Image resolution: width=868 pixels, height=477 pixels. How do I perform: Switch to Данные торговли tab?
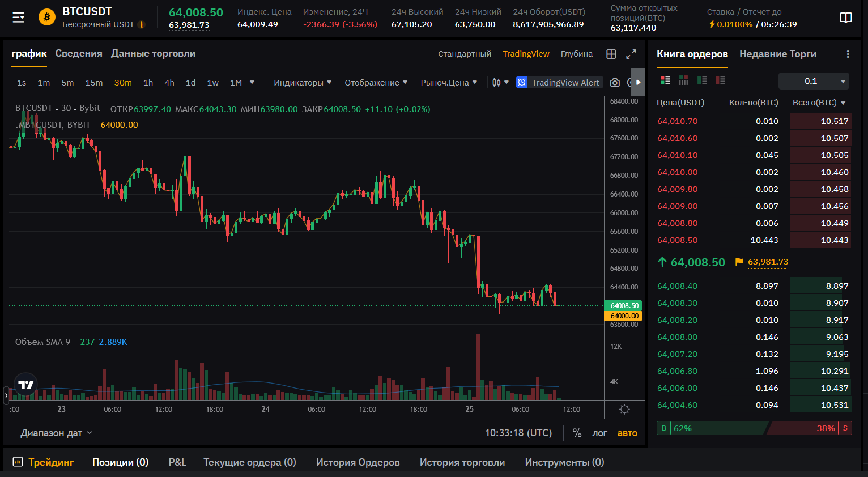click(x=153, y=53)
